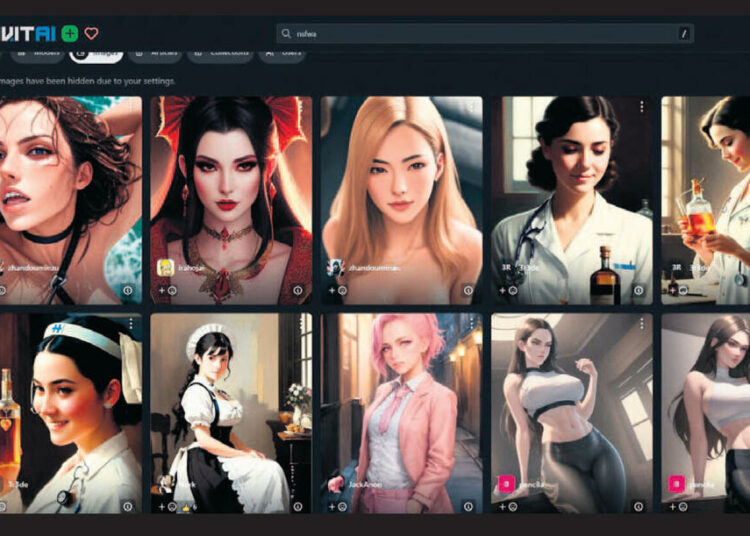Screen dimensions: 750x536
Task: Click the slash shortcut hint in search bar
Action: tap(684, 33)
